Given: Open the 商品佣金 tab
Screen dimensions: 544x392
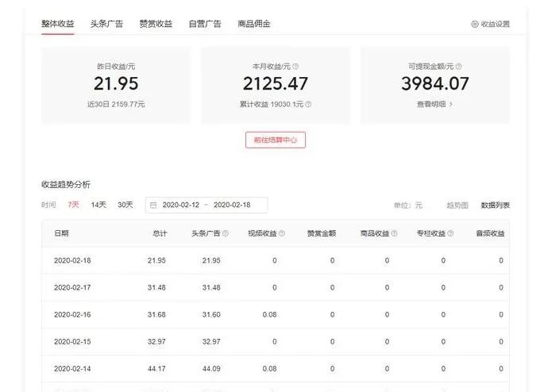Looking at the screenshot, I should [x=253, y=24].
